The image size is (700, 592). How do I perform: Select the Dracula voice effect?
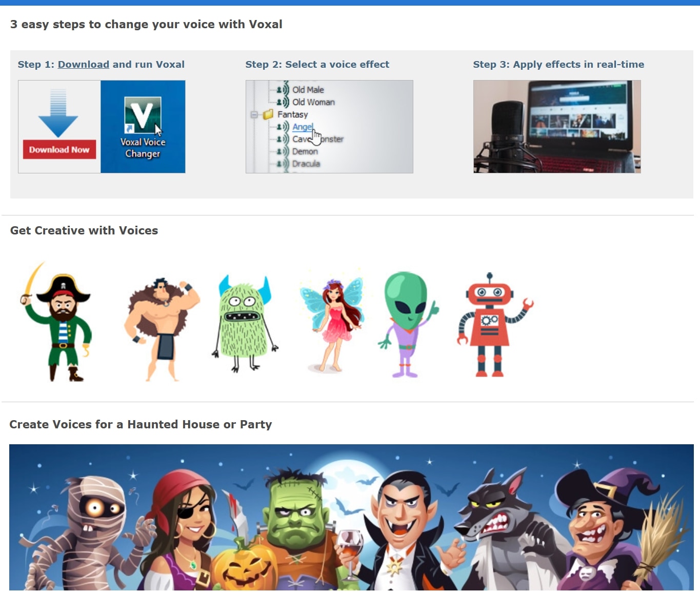306,164
